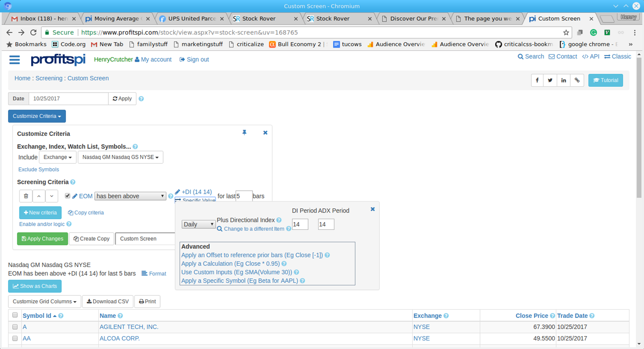644x349 pixels.
Task: Open the Exchange include-type dropdown
Action: pos(58,157)
